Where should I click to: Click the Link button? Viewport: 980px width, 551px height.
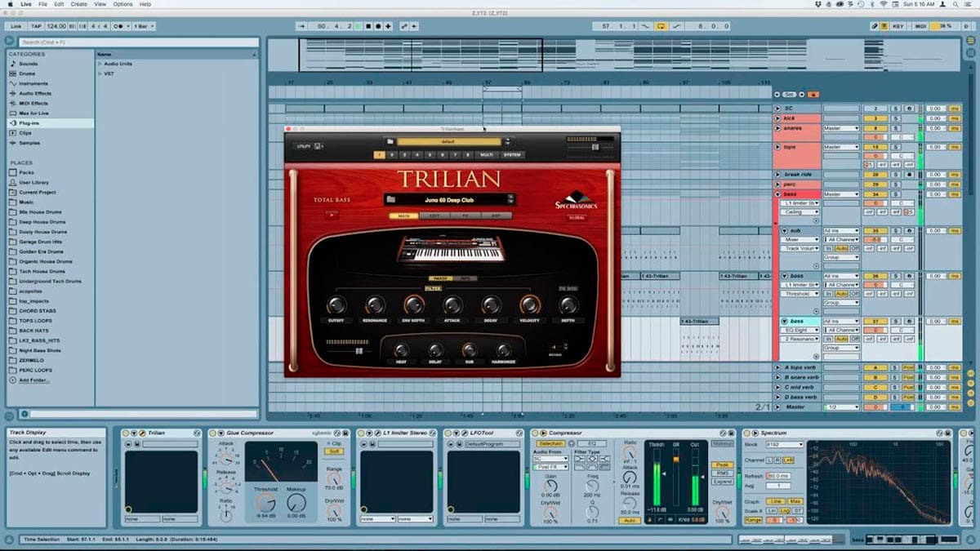click(16, 26)
